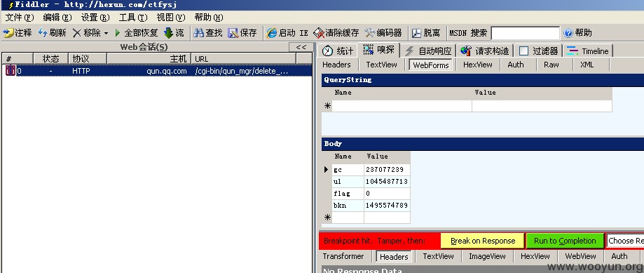Click the Body new-row asterisk marker

[x=327, y=218]
